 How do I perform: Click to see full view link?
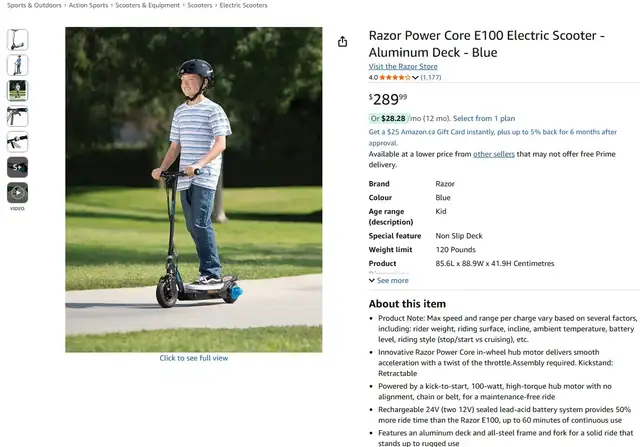point(193,358)
